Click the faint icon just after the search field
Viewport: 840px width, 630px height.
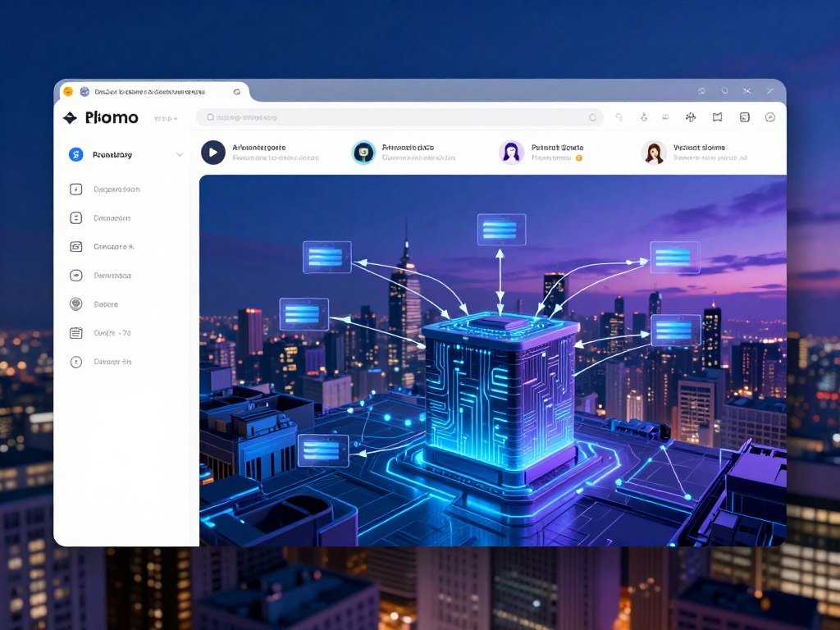pos(619,117)
